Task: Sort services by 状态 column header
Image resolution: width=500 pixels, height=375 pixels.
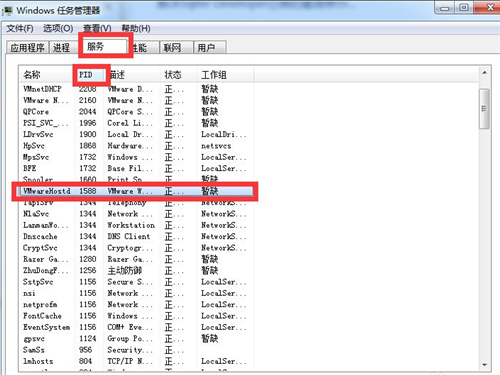Action: [x=177, y=75]
